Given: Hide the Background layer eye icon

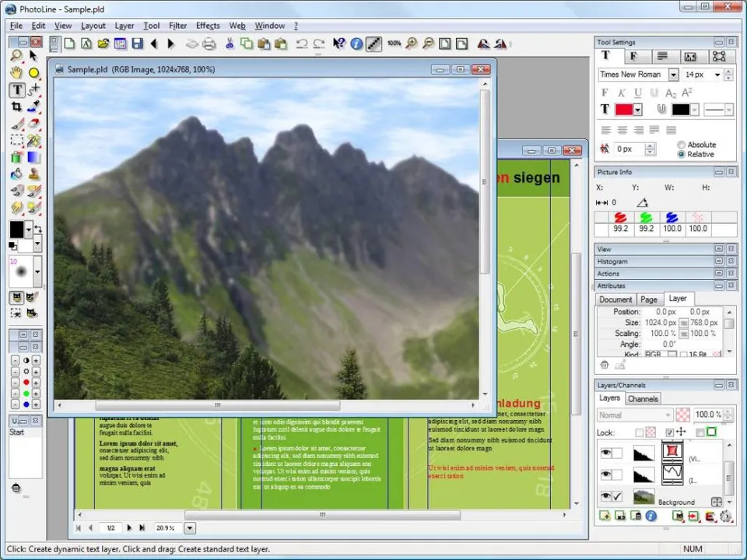Looking at the screenshot, I should pyautogui.click(x=605, y=496).
